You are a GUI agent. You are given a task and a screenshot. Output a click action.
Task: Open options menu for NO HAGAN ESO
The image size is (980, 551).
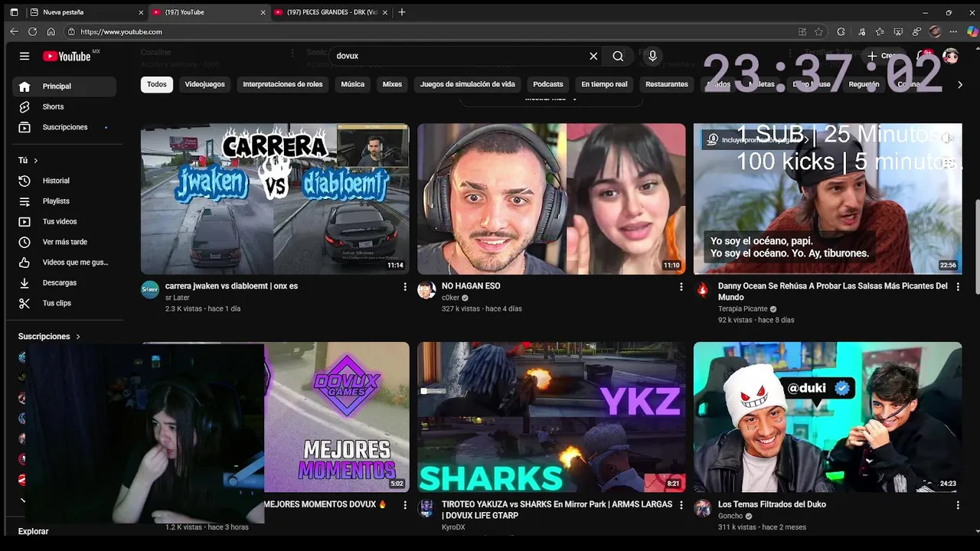pyautogui.click(x=681, y=287)
